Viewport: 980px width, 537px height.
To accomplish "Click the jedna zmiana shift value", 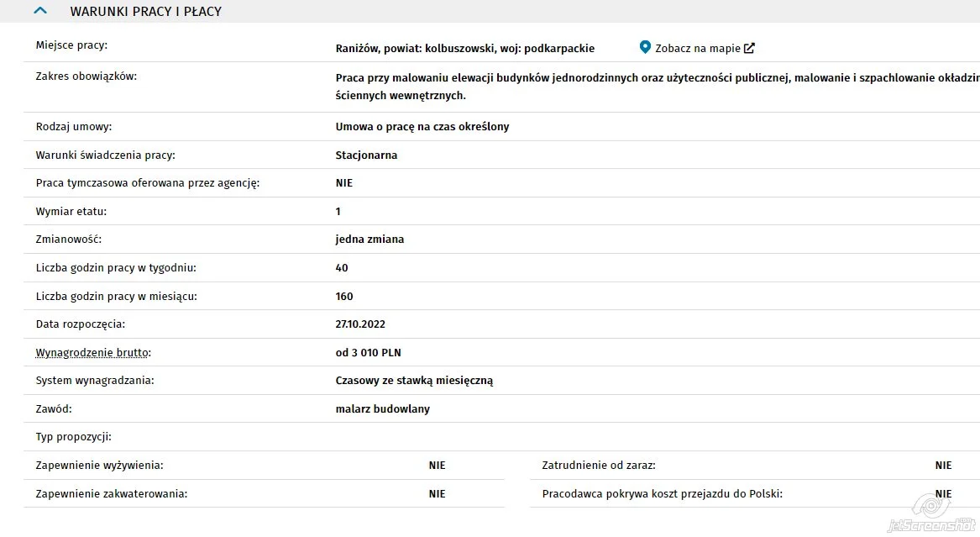I will pos(370,240).
